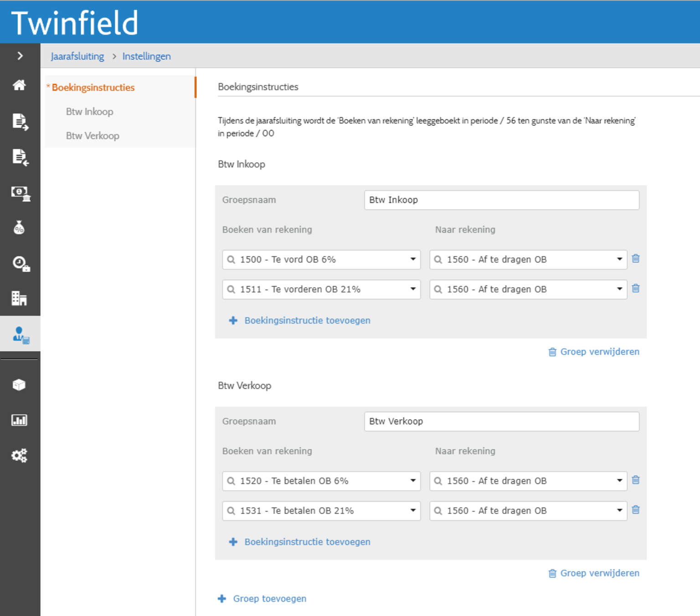700x616 pixels.
Task: Open the 1520 - Te betalen OB 6% dropdown
Action: coord(412,481)
